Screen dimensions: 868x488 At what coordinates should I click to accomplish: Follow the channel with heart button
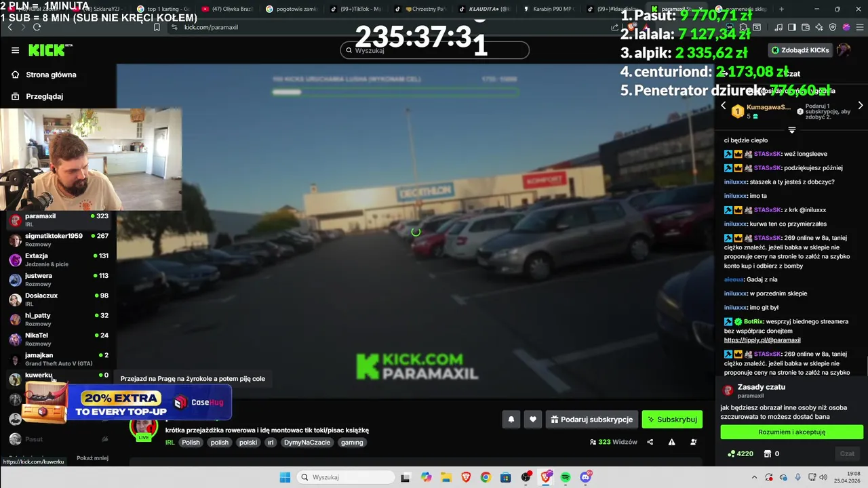(533, 420)
